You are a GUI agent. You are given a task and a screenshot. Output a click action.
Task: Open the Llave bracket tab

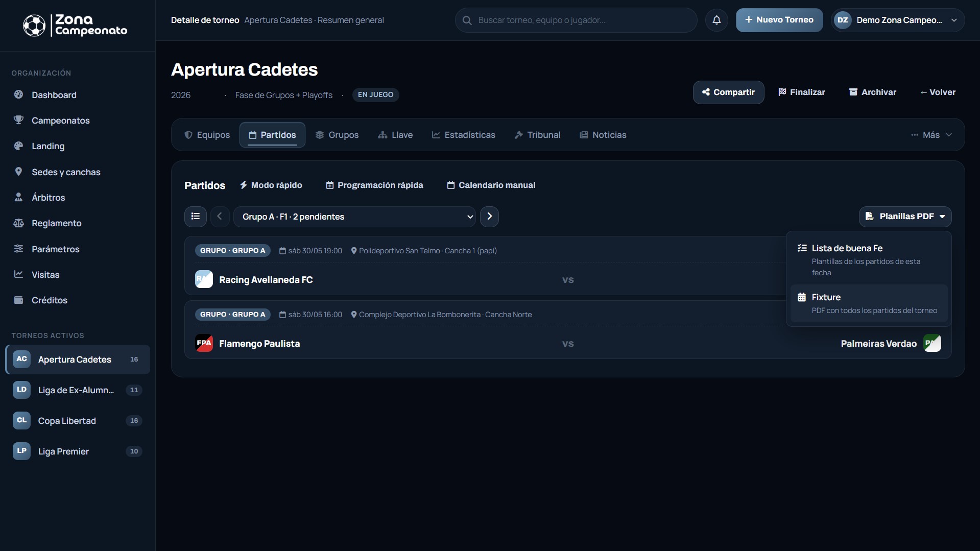click(x=395, y=135)
